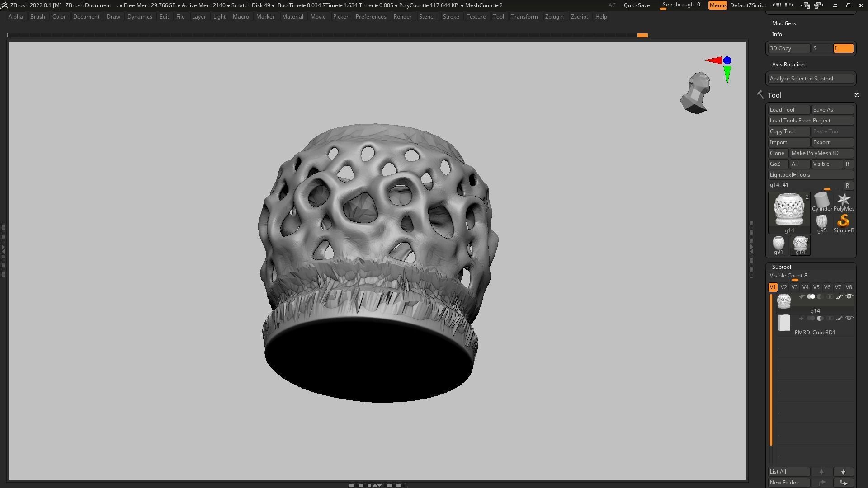Open the Zplugin menu

[554, 17]
